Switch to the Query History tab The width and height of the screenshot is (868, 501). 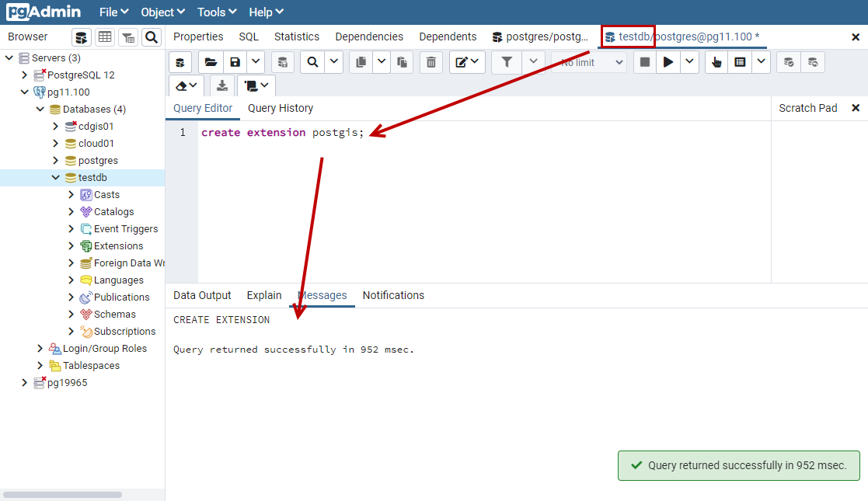[281, 108]
